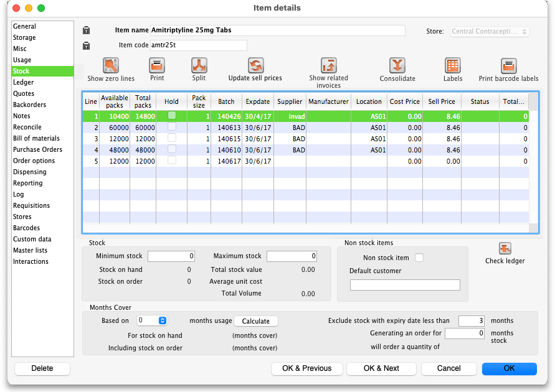Image resolution: width=555 pixels, height=392 pixels.
Task: Click the Labels icon
Action: pyautogui.click(x=453, y=65)
